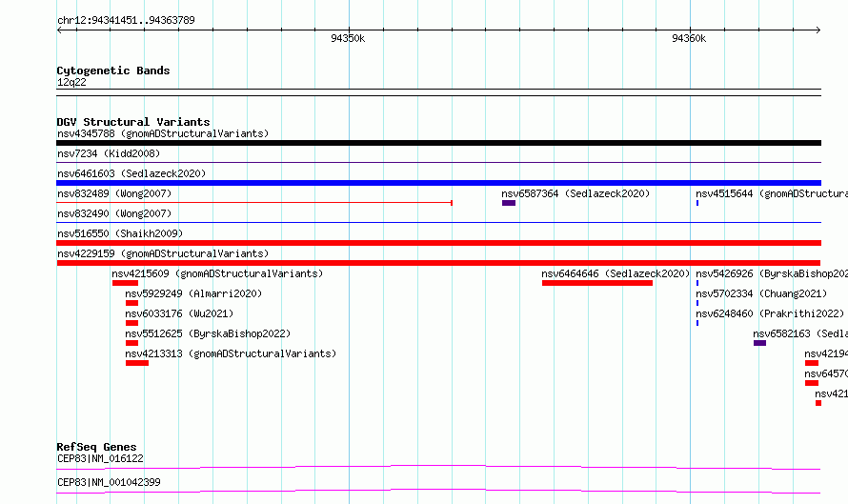The height and width of the screenshot is (504, 848).
Task: Open the nsv6464646 (Sedlazeck2020) label
Action: coord(616,273)
